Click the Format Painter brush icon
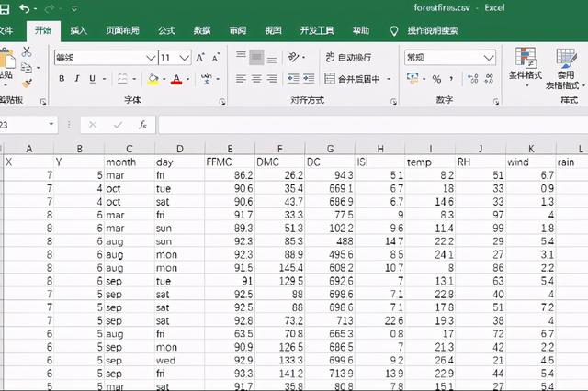Screen dimensions: 588x391 [x=27, y=84]
